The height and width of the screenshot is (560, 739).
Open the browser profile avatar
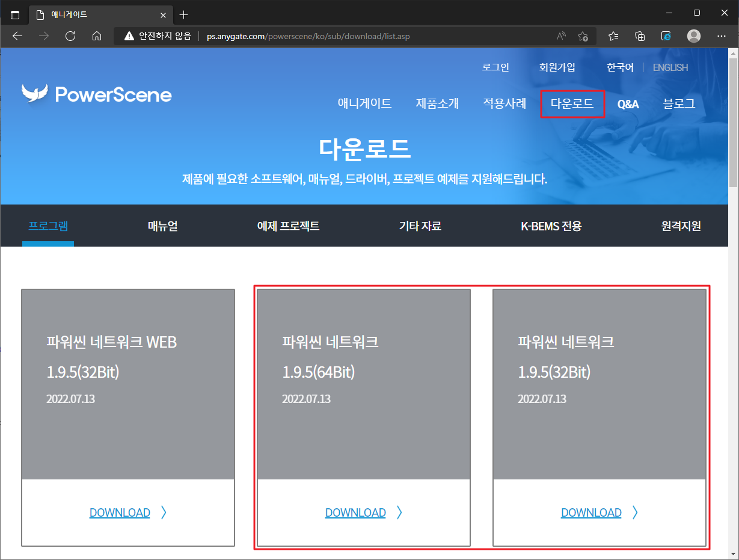[x=694, y=36]
